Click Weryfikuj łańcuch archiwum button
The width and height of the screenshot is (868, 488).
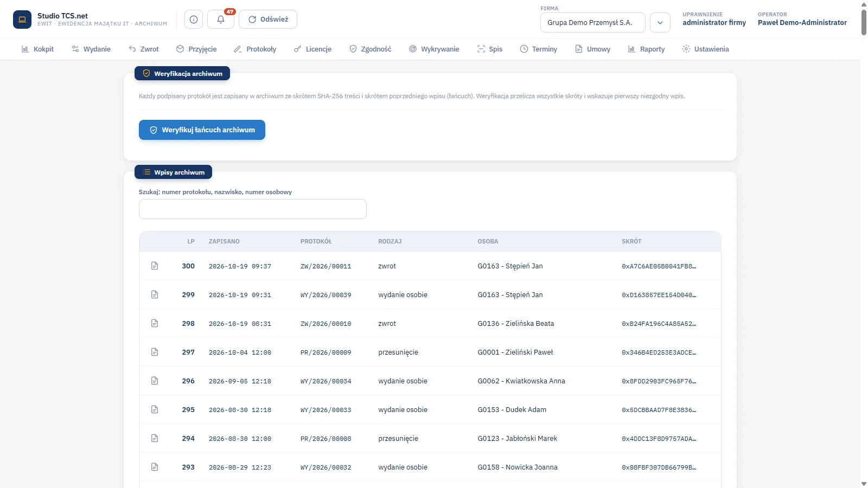(x=202, y=130)
